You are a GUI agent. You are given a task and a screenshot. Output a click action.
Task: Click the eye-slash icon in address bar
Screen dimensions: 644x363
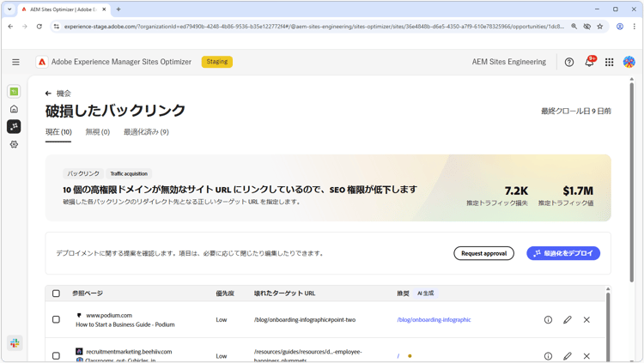tap(587, 27)
